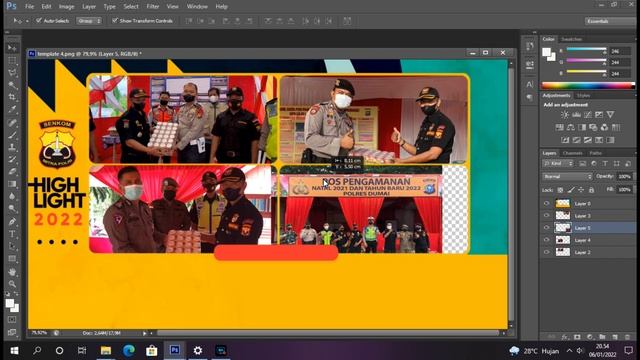Image resolution: width=640 pixels, height=360 pixels.
Task: Select the Gradient tool
Action: [12, 184]
